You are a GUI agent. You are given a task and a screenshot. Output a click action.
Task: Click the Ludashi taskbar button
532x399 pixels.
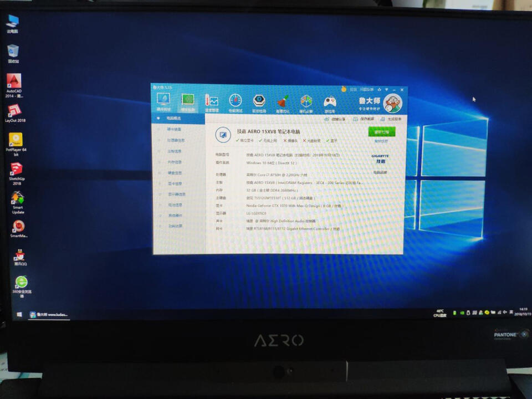coord(49,315)
